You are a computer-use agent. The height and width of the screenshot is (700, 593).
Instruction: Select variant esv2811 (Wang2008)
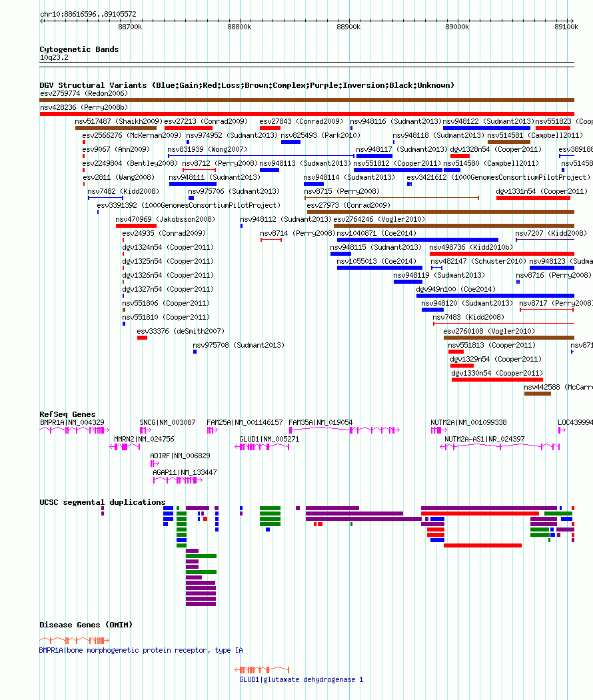coord(119,177)
